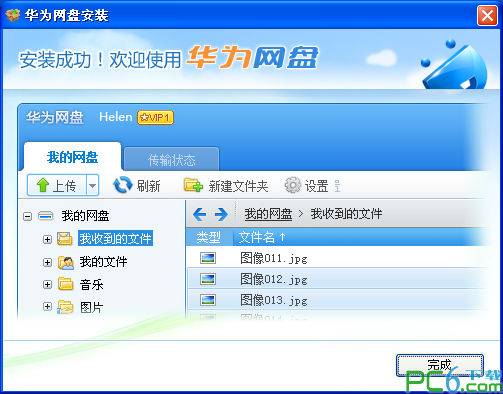503x394 pixels.
Task: Expand the 图片 folder node
Action: tap(47, 307)
